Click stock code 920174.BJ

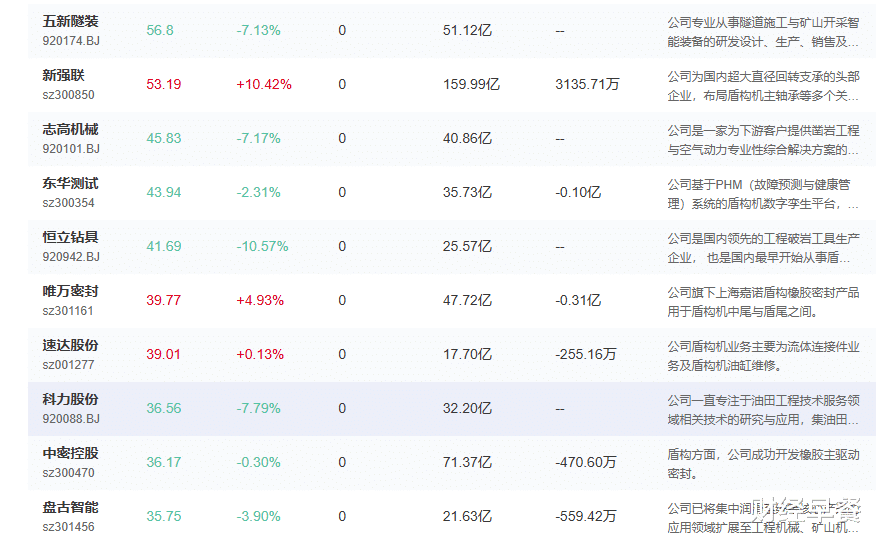tap(71, 41)
